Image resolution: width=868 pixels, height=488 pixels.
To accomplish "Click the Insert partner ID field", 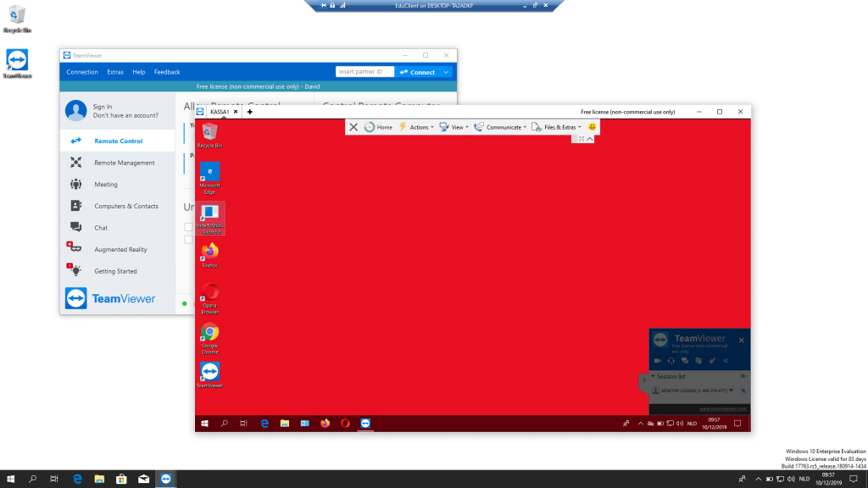I will pos(364,72).
